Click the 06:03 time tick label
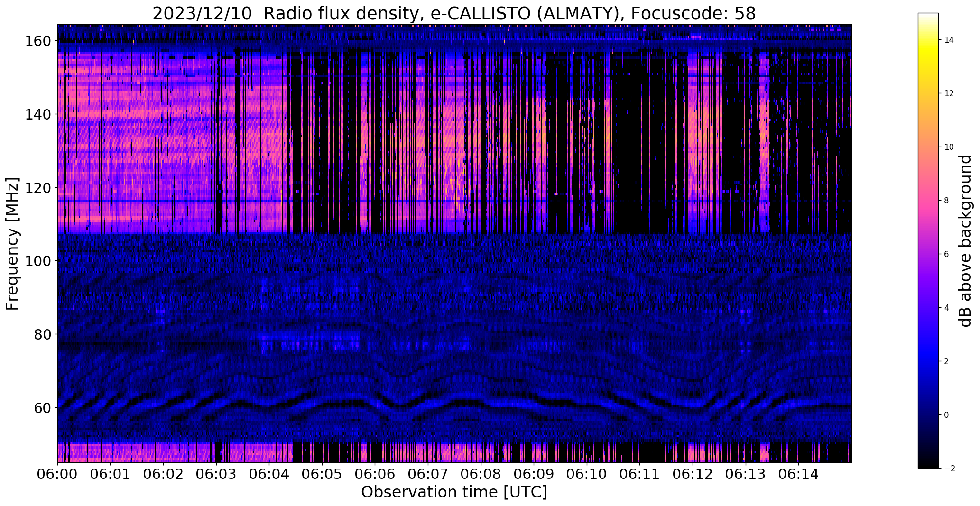 [x=216, y=474]
